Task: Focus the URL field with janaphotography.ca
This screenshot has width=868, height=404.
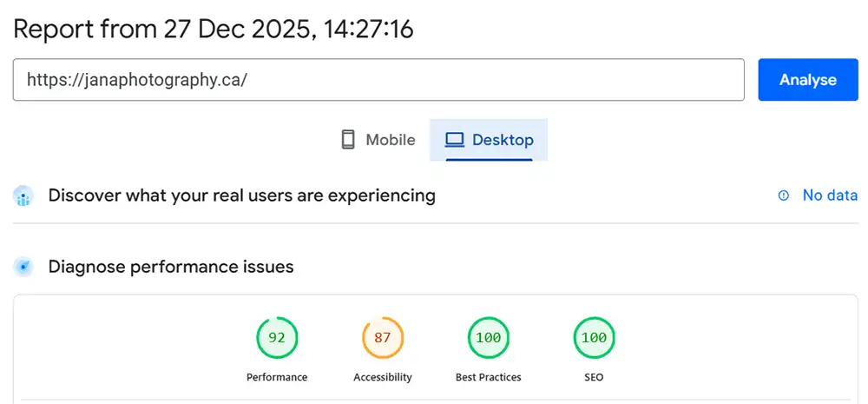Action: tap(378, 80)
